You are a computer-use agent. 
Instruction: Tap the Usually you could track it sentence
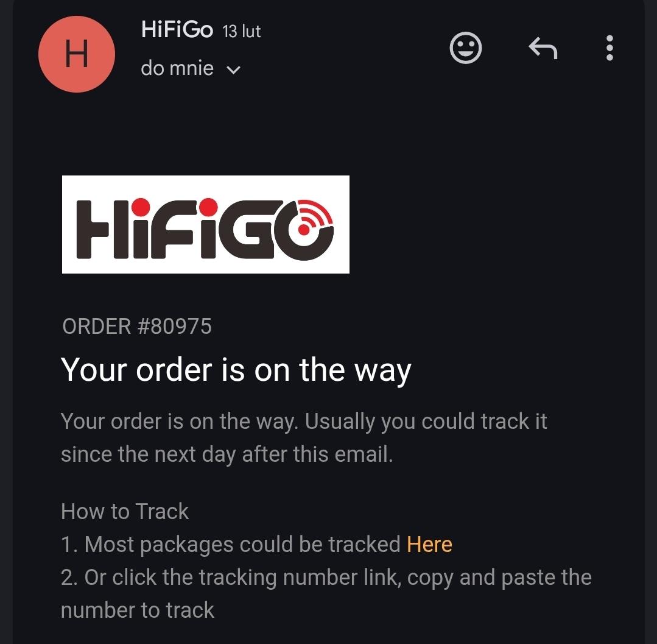[x=426, y=422]
